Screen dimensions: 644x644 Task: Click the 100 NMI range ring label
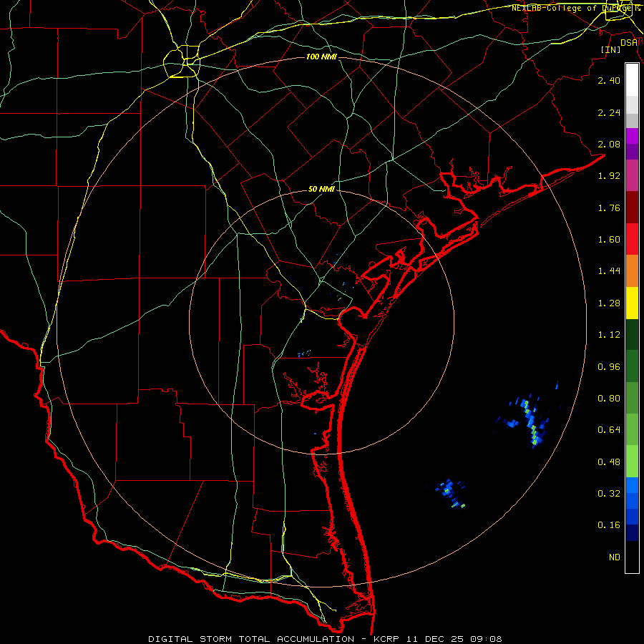[x=321, y=57]
